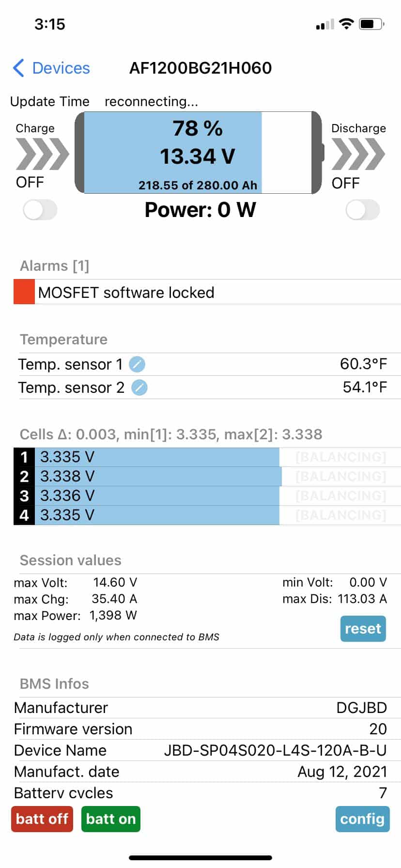Tap the Discharge arrows icon
The image size is (401, 868).
coord(358,154)
